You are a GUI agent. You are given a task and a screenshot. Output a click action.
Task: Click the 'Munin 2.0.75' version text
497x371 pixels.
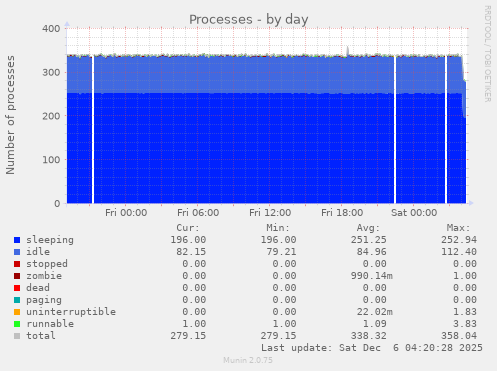(x=248, y=360)
